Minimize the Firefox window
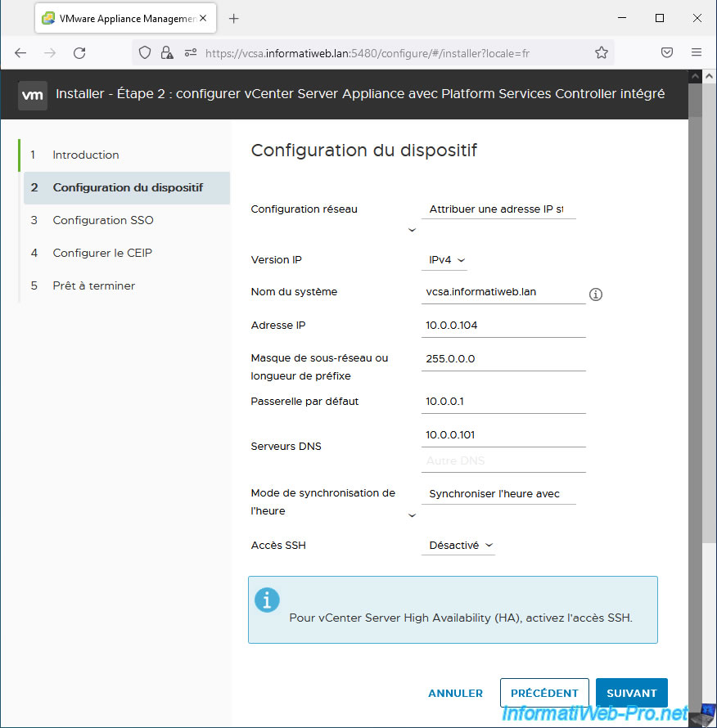Viewport: 717px width, 728px height. click(x=622, y=18)
